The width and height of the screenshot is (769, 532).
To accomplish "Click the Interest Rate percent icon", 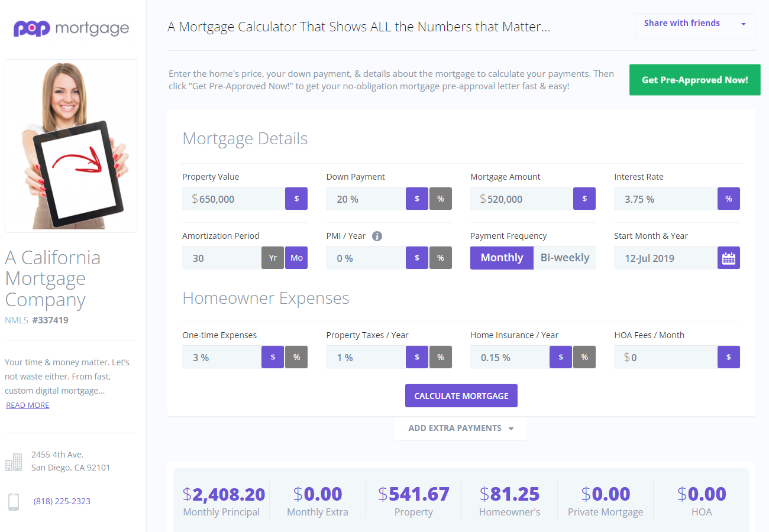I will tap(729, 199).
